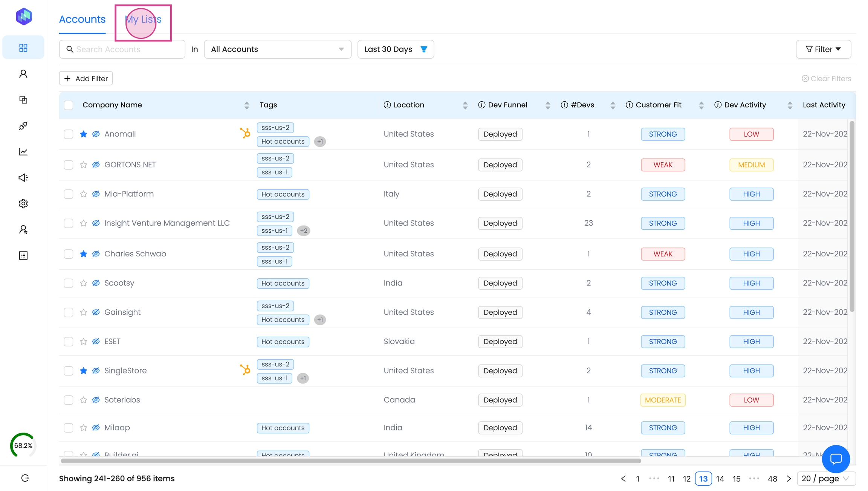The width and height of the screenshot is (868, 491).
Task: Tick the select-all checkbox in header
Action: click(x=68, y=105)
